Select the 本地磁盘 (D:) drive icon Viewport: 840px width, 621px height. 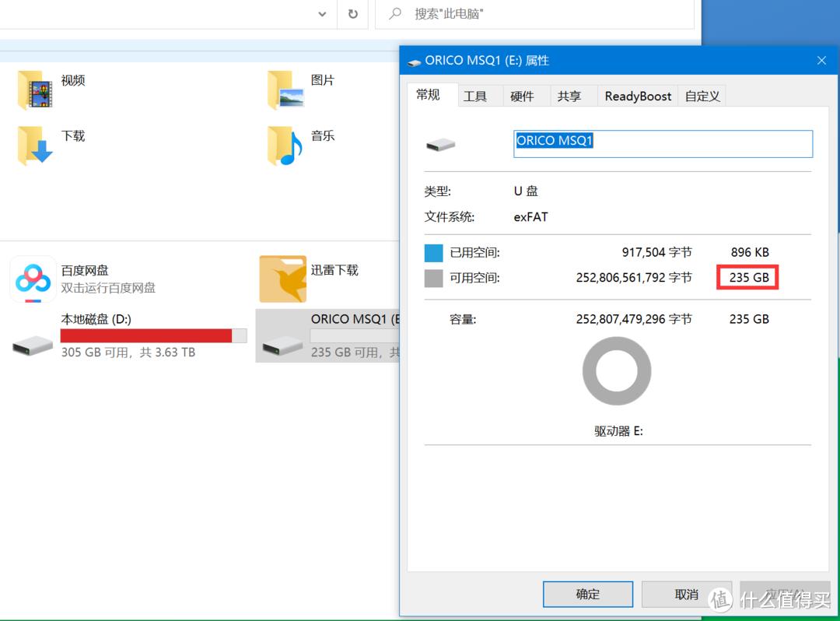(x=33, y=345)
